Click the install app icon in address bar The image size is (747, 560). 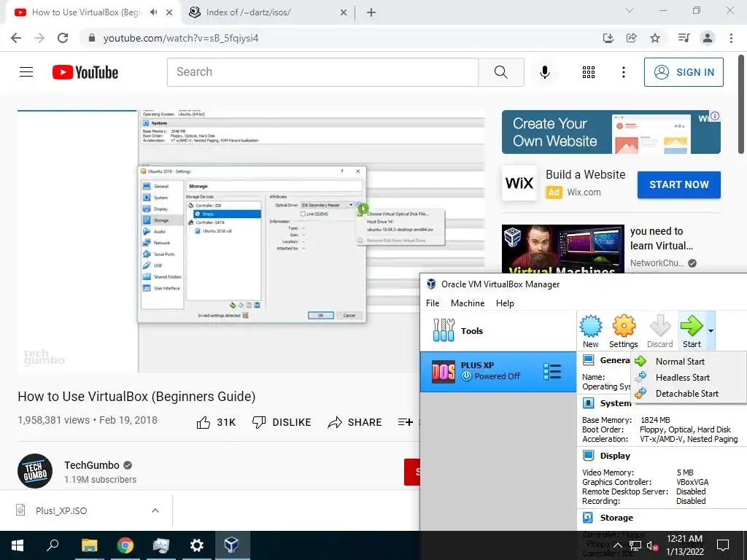[608, 38]
